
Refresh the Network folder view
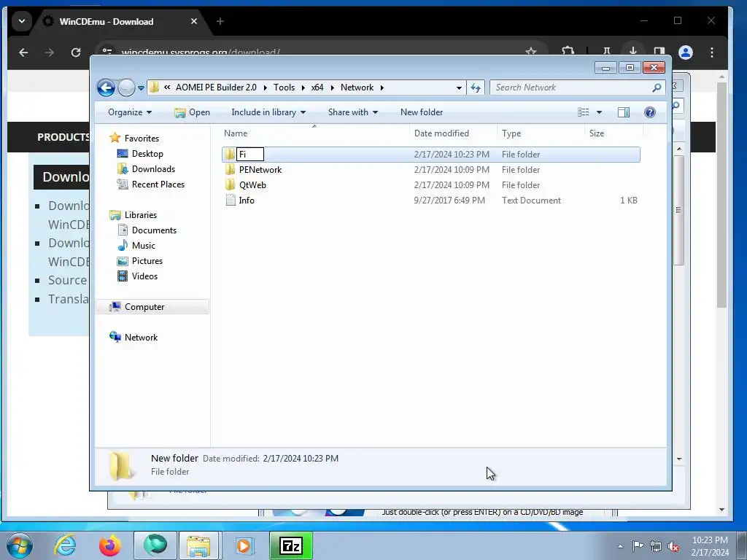[x=476, y=87]
